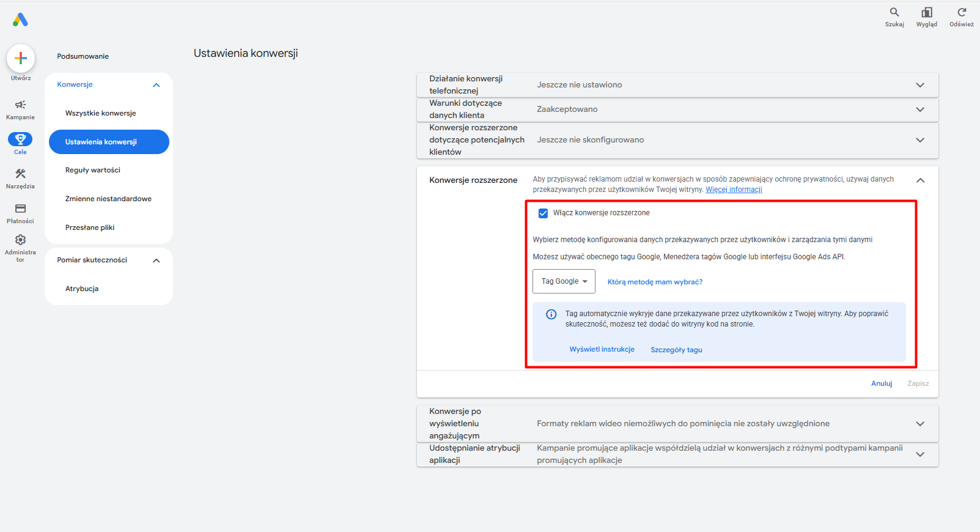Open Płatności card icon
Screen dimensions: 980x532
coord(20,209)
